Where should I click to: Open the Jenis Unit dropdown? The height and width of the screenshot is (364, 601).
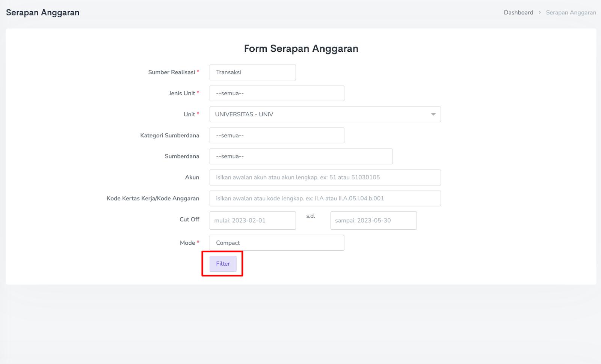pos(276,93)
